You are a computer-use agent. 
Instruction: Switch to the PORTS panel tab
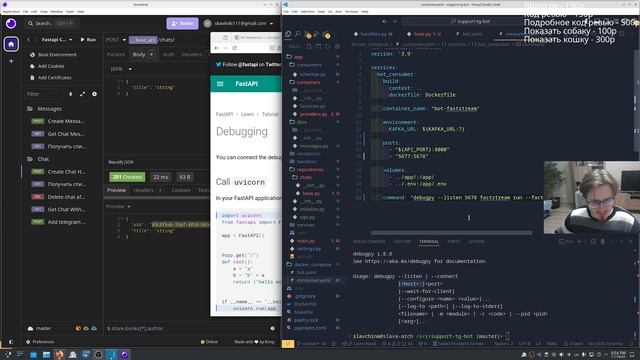pos(453,242)
